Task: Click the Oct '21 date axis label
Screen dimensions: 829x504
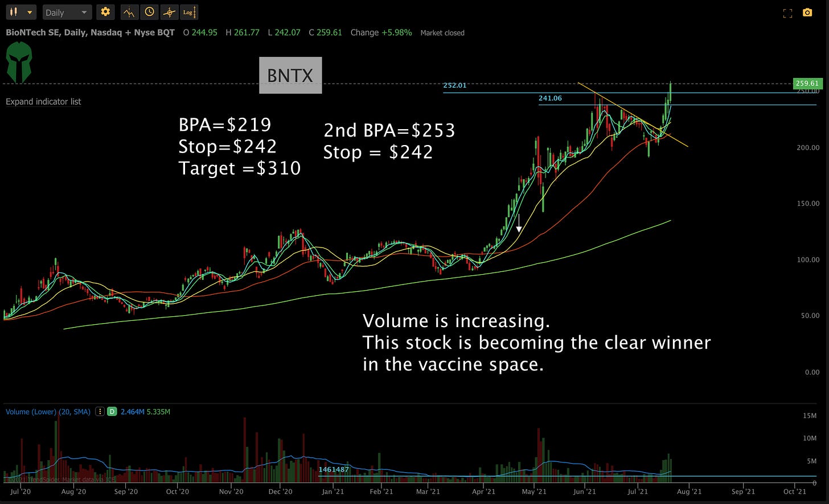Action: point(794,491)
